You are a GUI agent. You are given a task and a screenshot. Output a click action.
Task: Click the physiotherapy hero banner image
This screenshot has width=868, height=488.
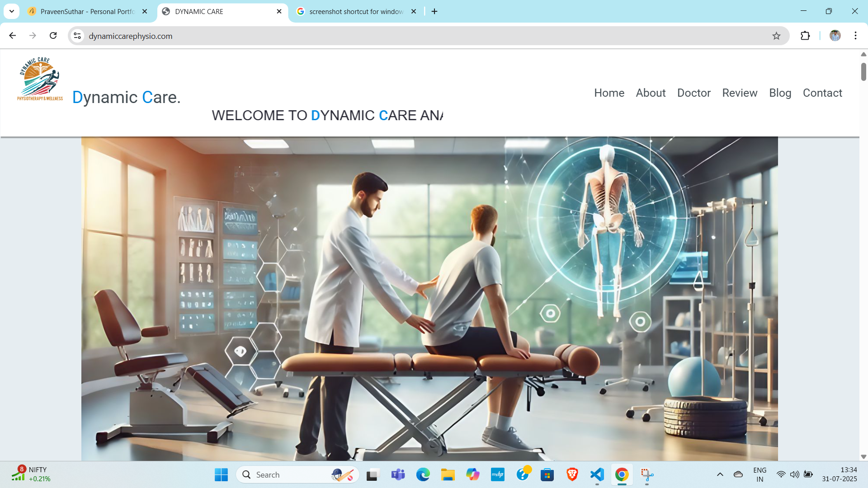pos(429,299)
